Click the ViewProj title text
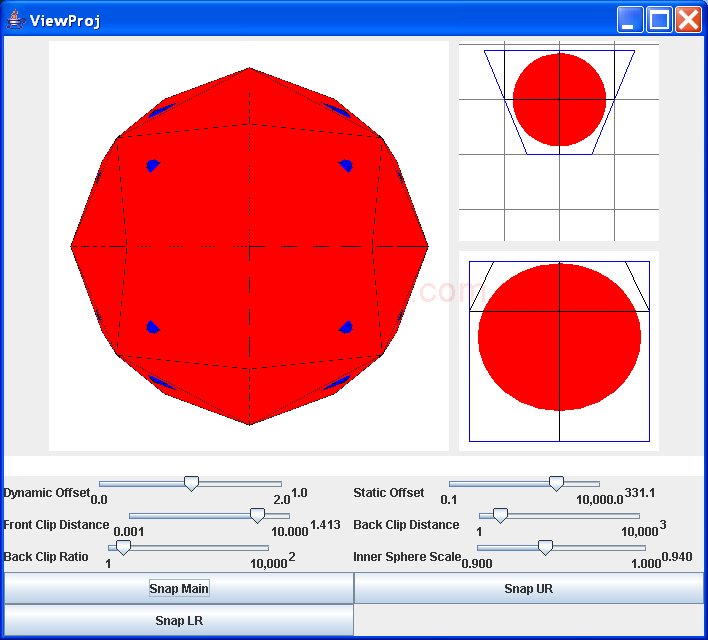708x640 pixels. 65,21
